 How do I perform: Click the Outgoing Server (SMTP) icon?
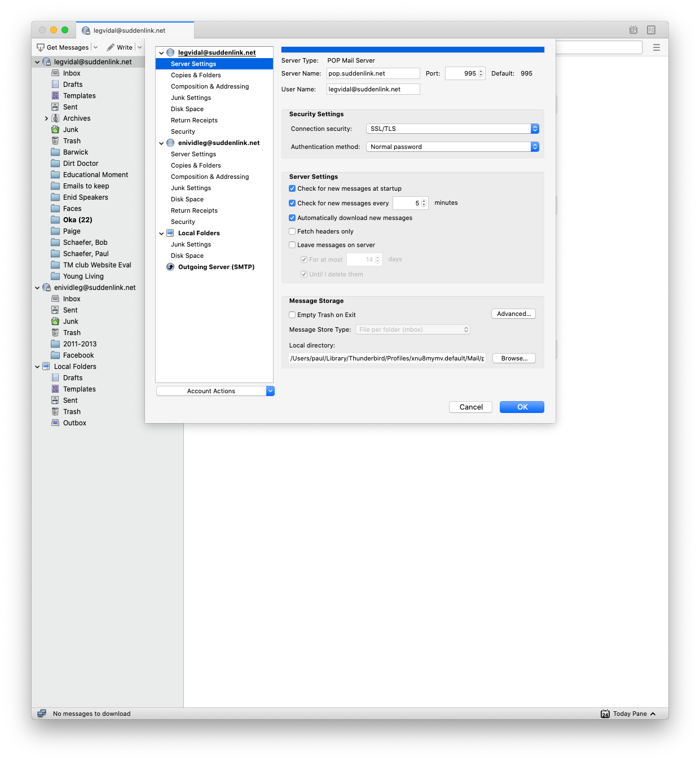(170, 267)
